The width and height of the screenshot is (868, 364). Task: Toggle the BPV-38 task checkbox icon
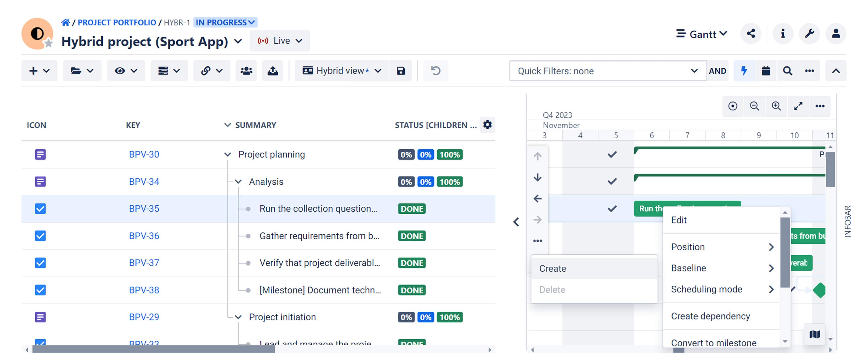coord(40,290)
